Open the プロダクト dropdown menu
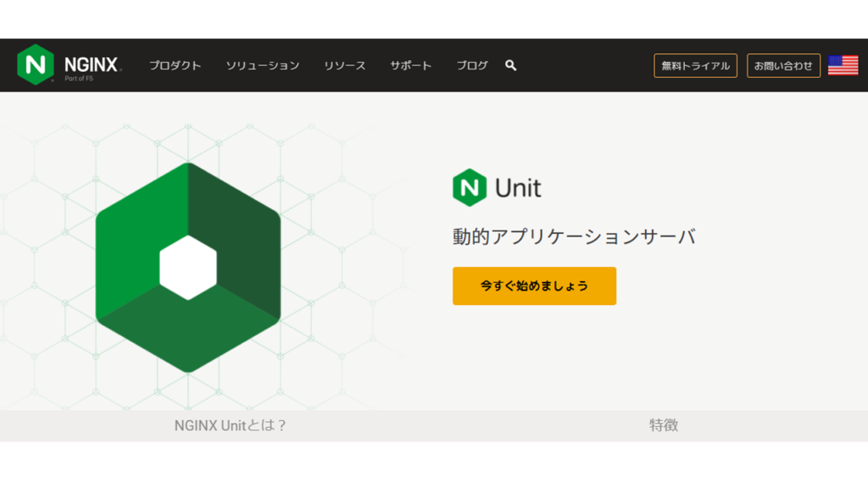 coord(175,64)
